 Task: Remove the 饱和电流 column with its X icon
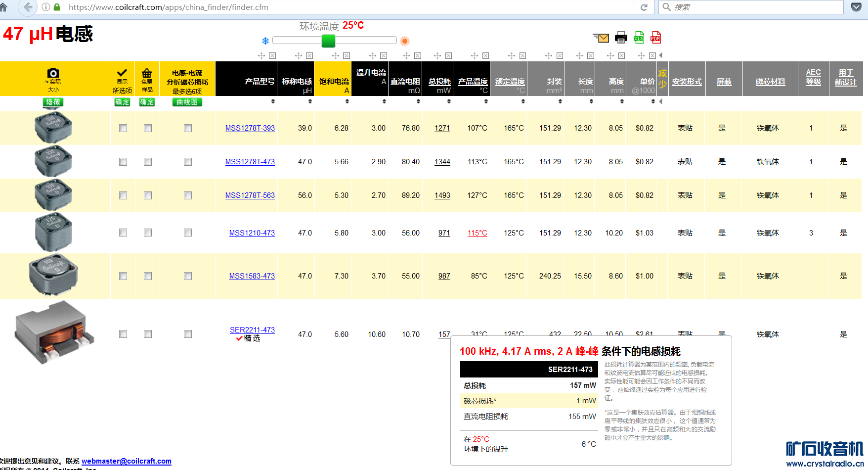pyautogui.click(x=347, y=55)
